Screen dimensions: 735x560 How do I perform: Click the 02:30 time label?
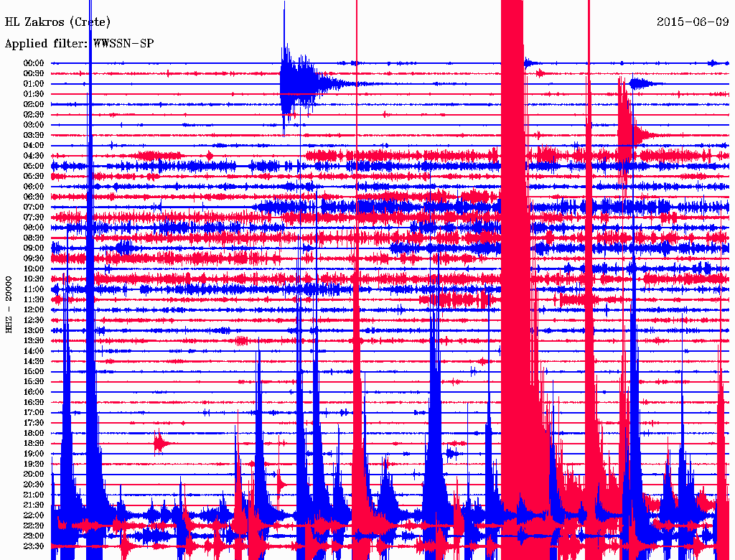[x=34, y=114]
